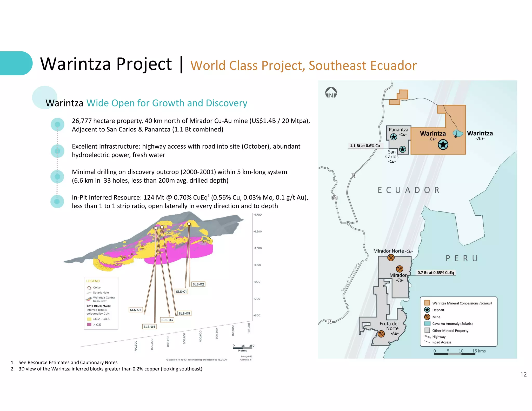Click the highway 45 shield near Fruta del Norte
The image size is (532, 411).
(329, 322)
